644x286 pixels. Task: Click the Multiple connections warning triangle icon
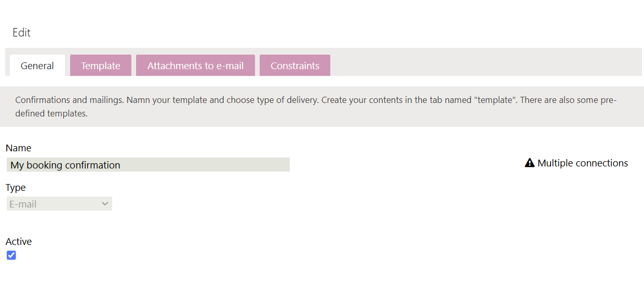coord(530,163)
